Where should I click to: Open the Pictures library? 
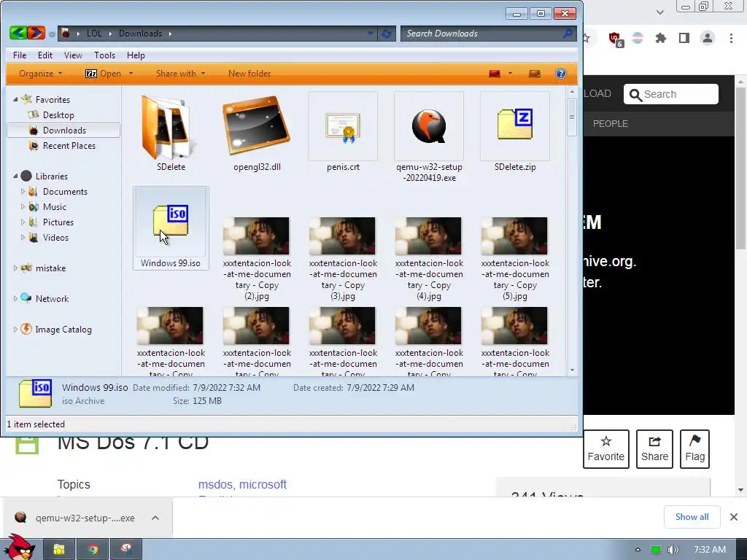coord(58,222)
